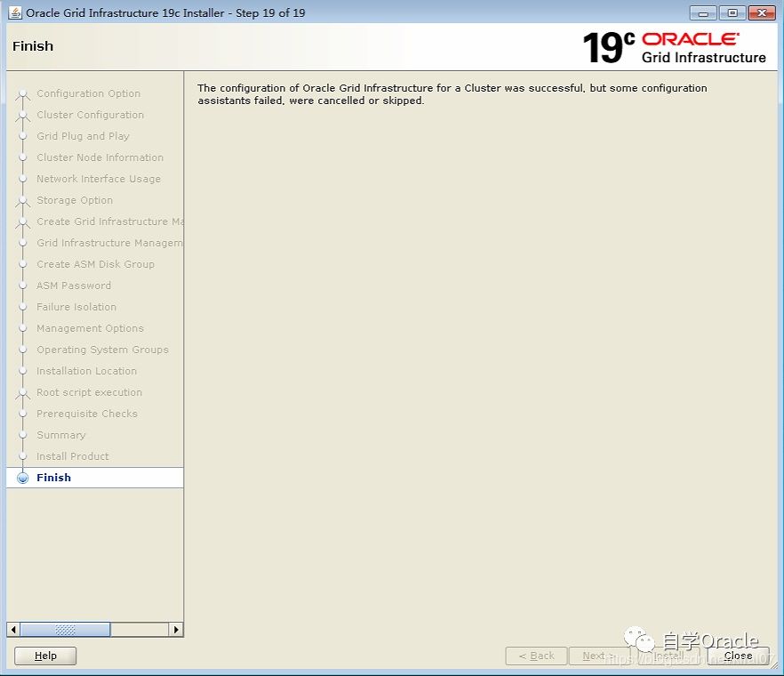Select Install Product step
784x676 pixels.
pos(73,456)
